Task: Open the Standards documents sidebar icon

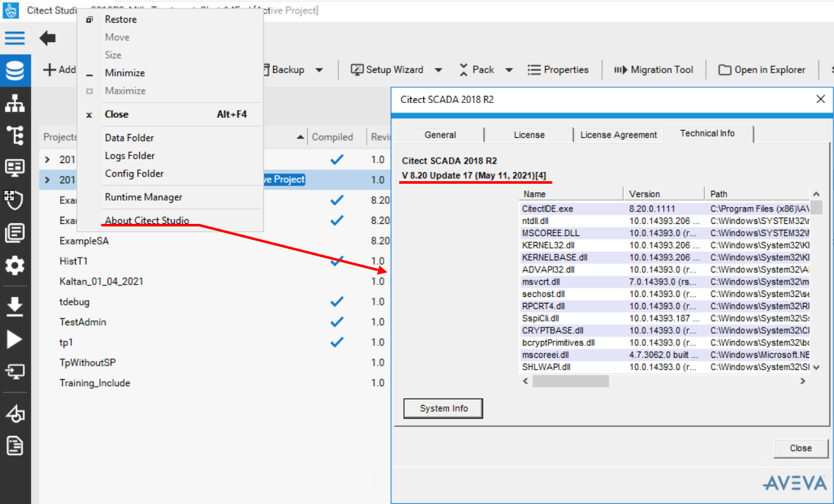Action: coord(15,232)
